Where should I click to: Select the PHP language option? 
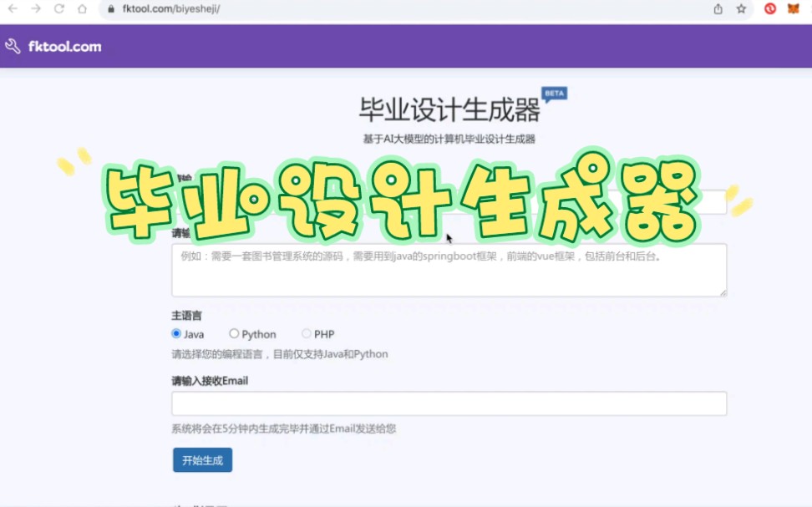click(x=307, y=333)
